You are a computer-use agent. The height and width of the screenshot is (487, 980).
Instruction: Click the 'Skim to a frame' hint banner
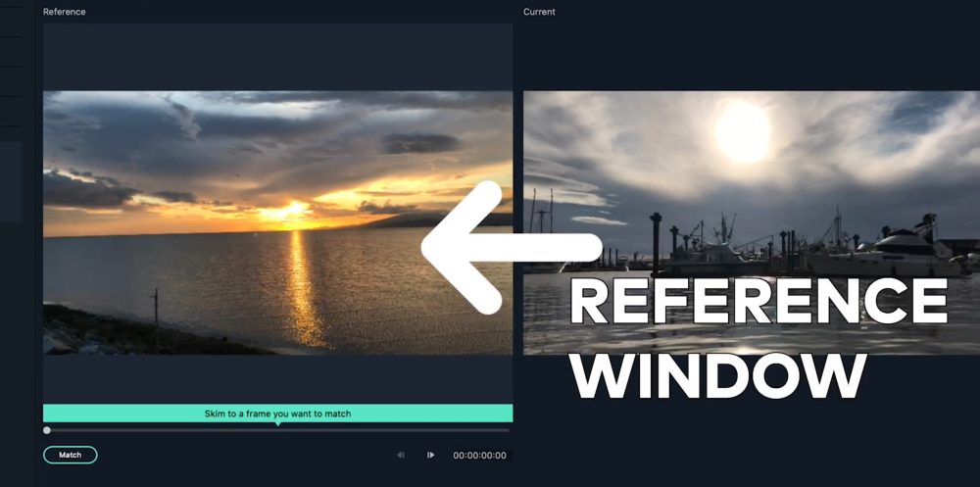pyautogui.click(x=277, y=414)
